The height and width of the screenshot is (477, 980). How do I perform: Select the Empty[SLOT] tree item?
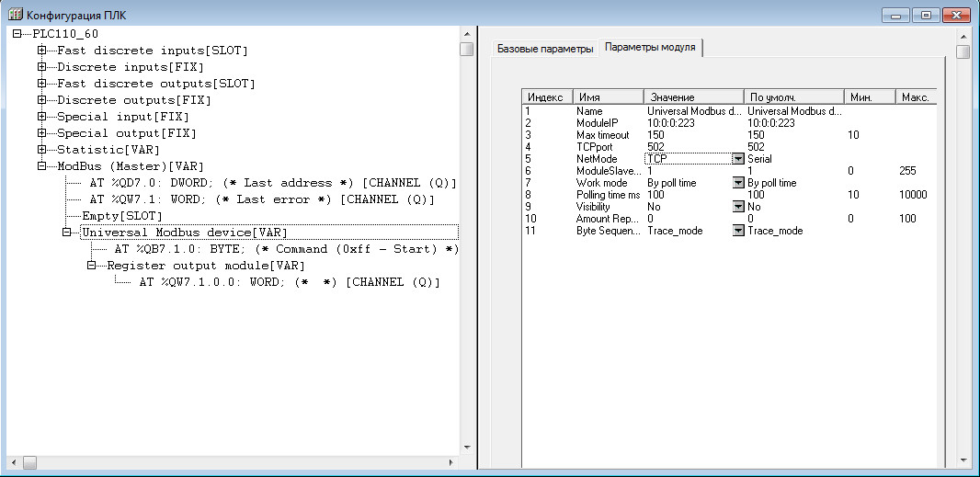(121, 216)
